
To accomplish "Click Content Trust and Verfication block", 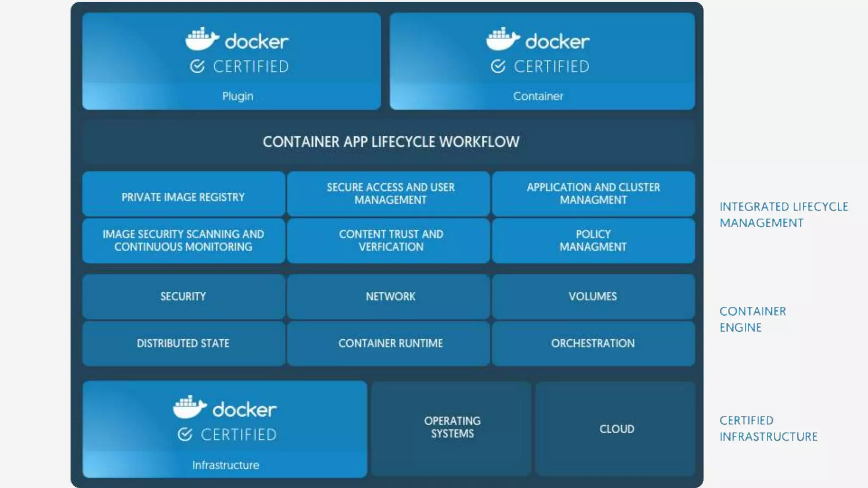I will [x=390, y=241].
